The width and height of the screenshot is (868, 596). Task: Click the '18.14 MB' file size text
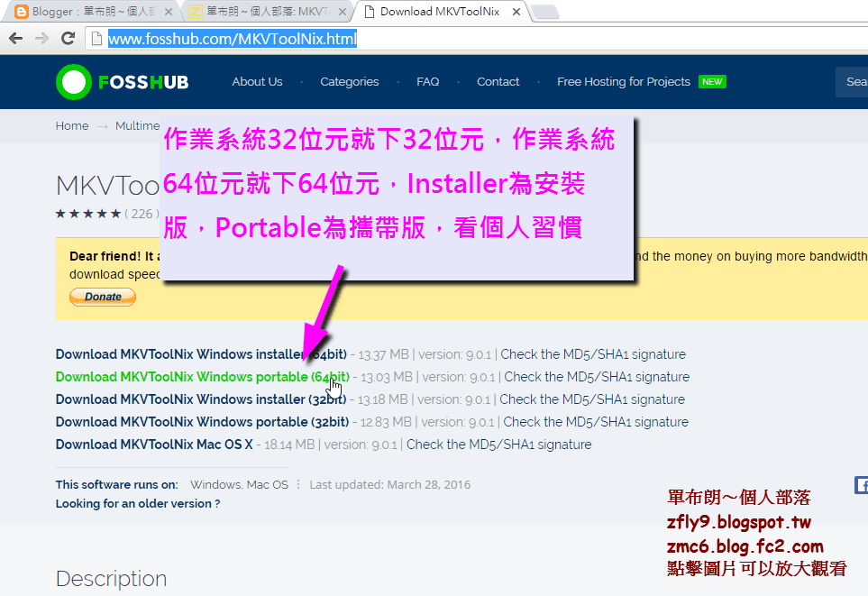(x=289, y=445)
